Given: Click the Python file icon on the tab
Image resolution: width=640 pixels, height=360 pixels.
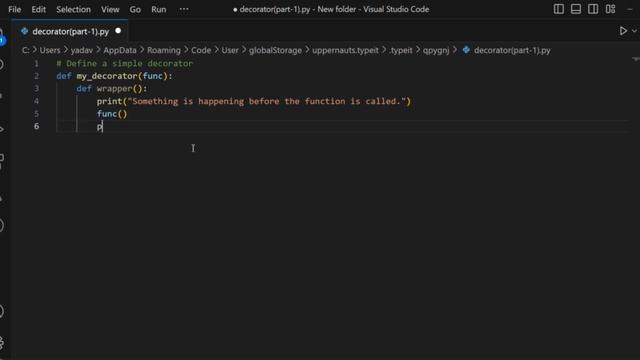Looking at the screenshot, I should (x=24, y=31).
